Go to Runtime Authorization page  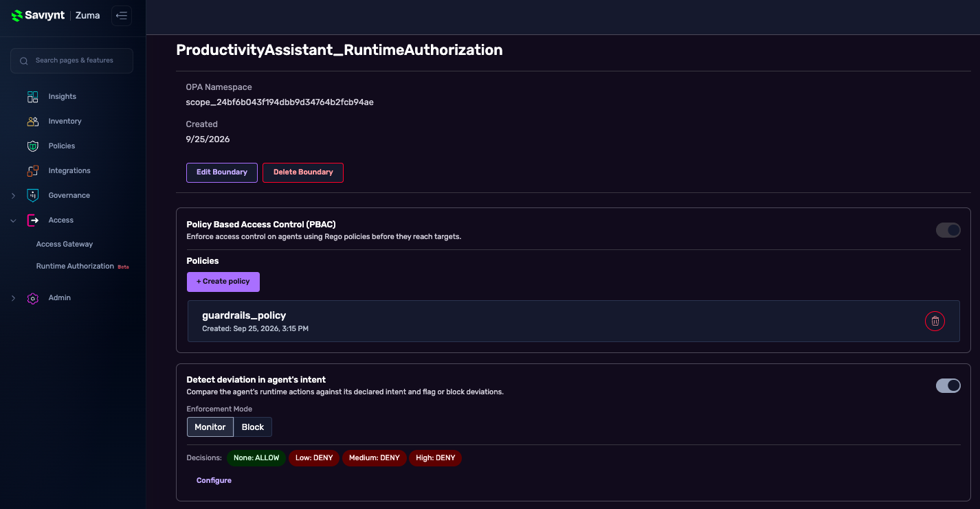(x=75, y=267)
